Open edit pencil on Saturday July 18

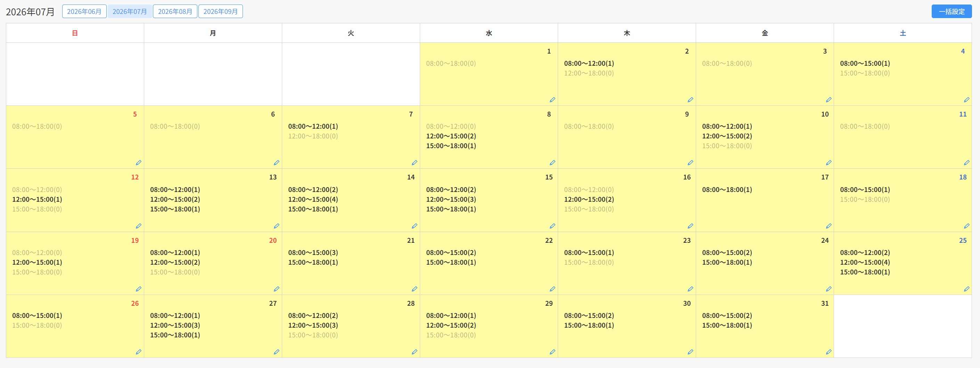tap(967, 226)
